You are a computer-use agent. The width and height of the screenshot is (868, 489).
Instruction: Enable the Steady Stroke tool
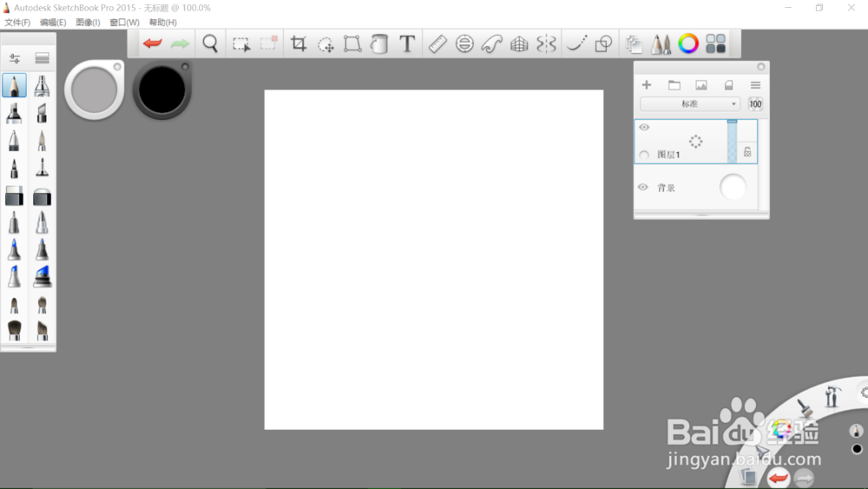577,43
